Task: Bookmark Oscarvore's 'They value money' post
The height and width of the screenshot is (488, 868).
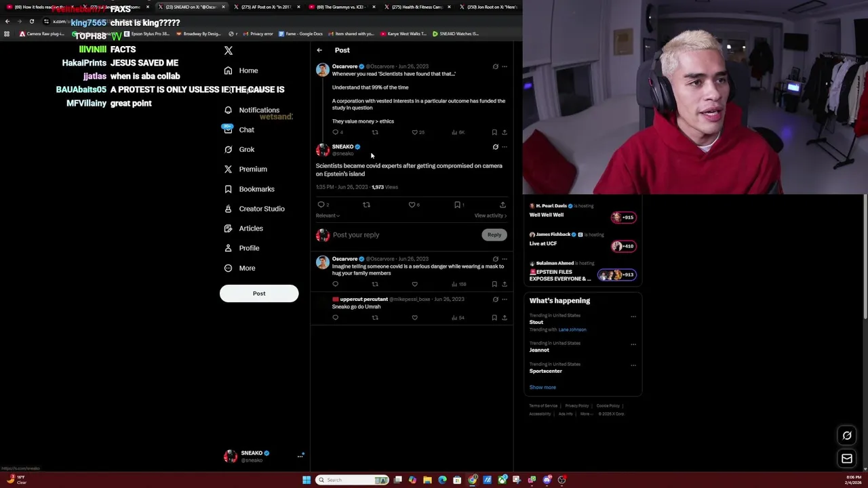Action: tap(494, 132)
